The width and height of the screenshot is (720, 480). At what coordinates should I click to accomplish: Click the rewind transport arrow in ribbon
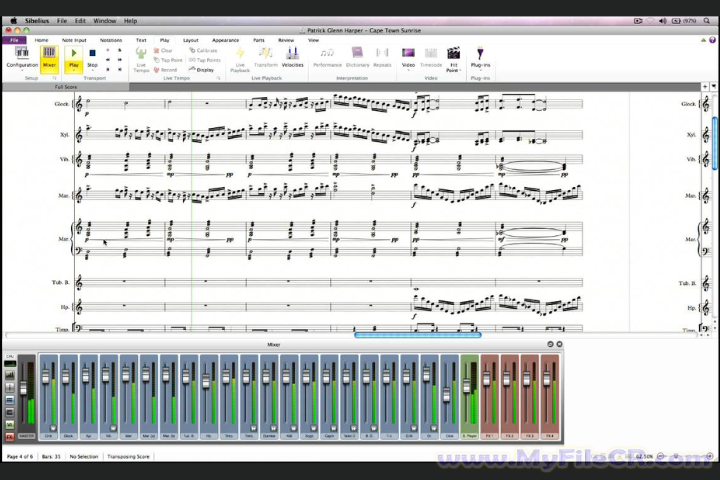[108, 60]
